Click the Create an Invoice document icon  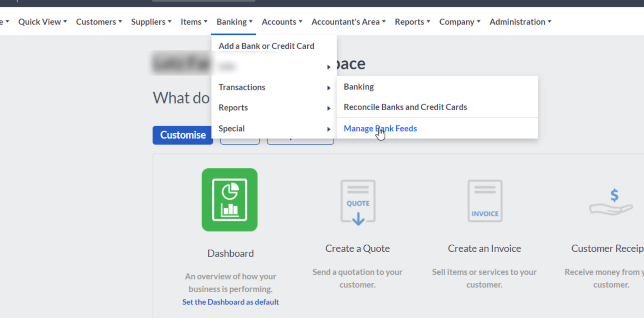[484, 201]
